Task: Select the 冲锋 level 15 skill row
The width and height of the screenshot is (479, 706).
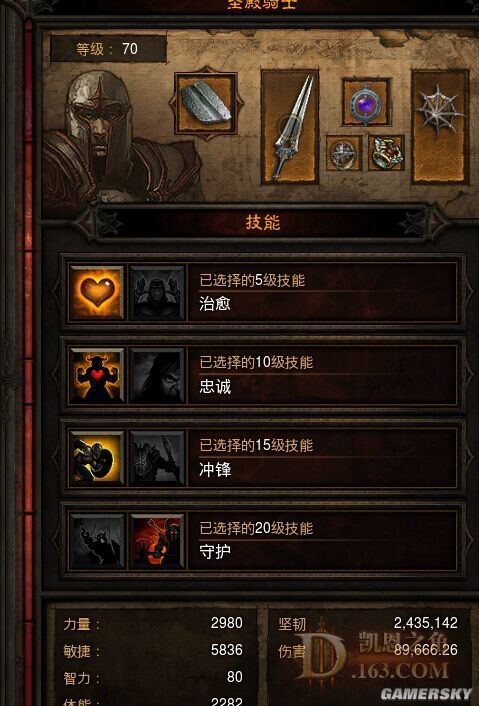Action: (x=263, y=458)
